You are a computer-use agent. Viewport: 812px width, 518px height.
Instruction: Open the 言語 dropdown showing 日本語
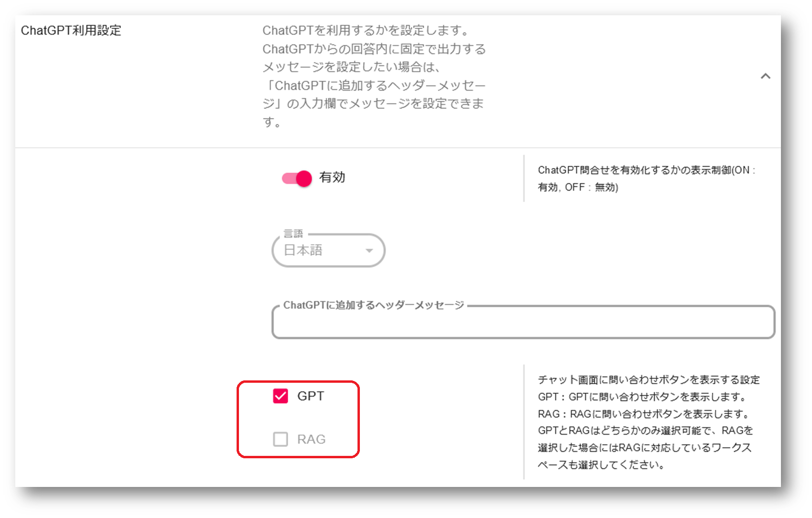pos(328,250)
